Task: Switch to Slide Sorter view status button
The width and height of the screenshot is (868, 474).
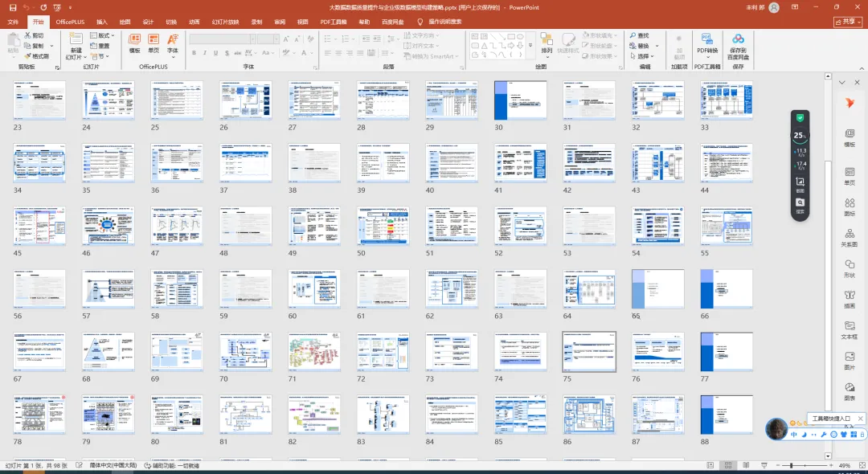Action: [728, 466]
